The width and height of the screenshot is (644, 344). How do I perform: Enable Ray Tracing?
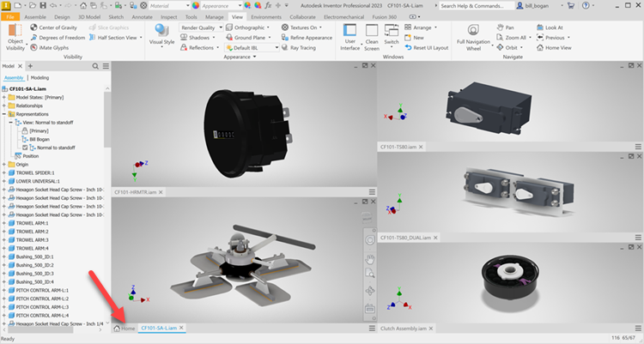point(299,48)
